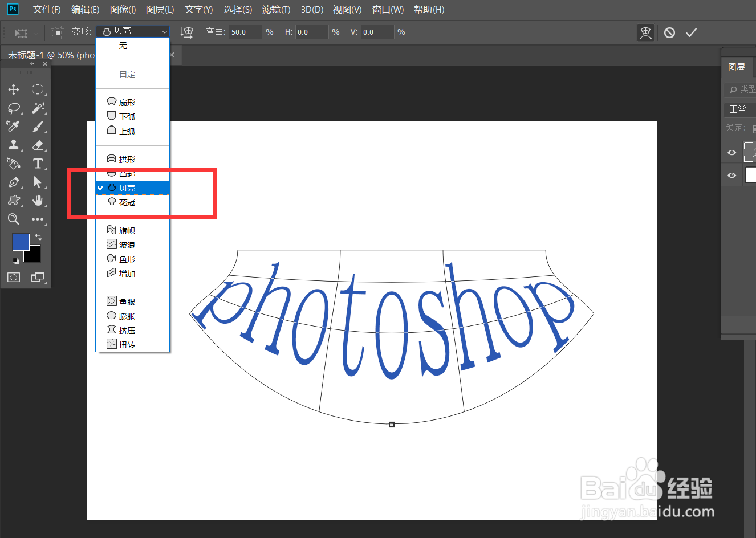Switch between free transform and warp modes
756x538 pixels.
tap(645, 32)
